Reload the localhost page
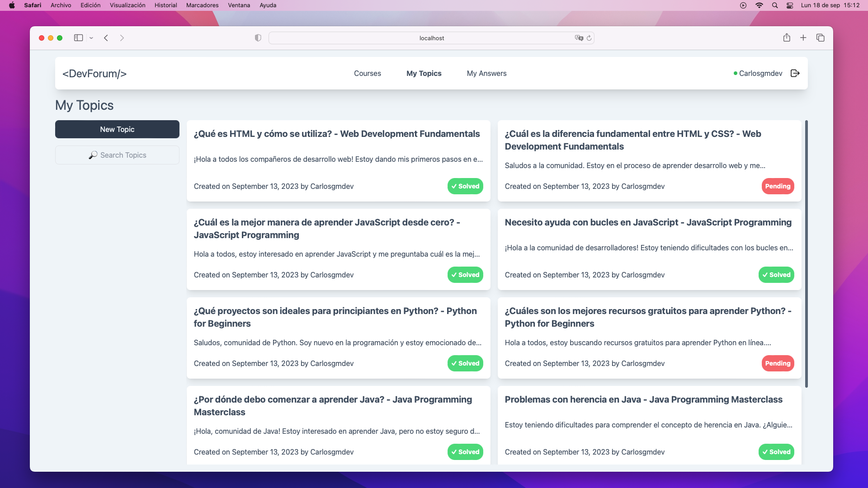Screen dimensions: 868x488 click(589, 38)
